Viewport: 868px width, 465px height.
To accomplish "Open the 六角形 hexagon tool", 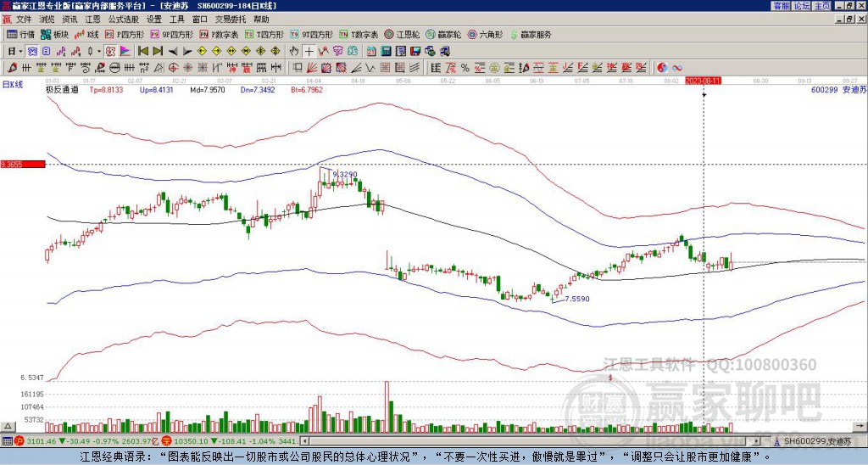I will coord(486,34).
